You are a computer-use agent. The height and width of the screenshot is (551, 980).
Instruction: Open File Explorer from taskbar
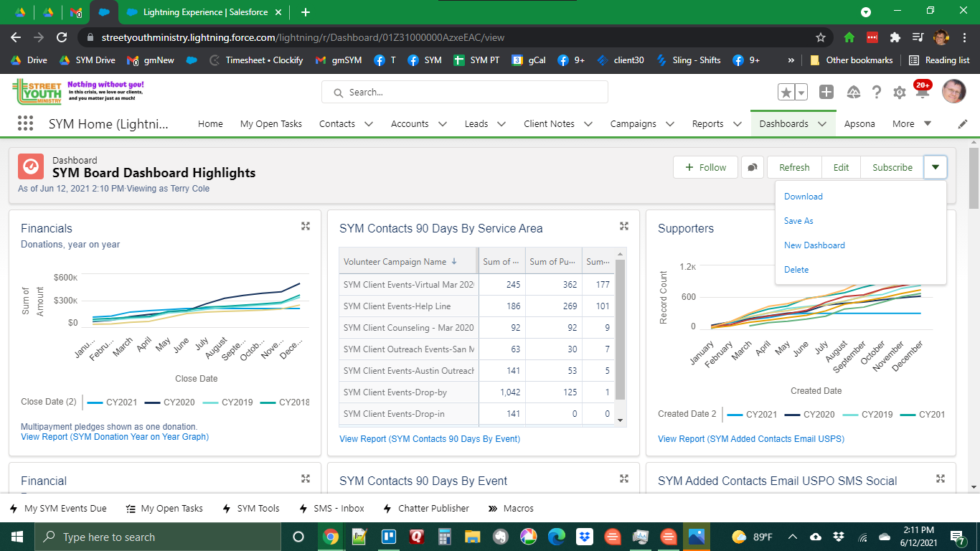472,537
